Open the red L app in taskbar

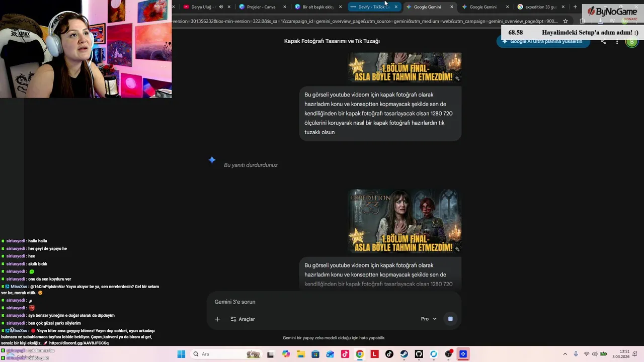point(374,354)
